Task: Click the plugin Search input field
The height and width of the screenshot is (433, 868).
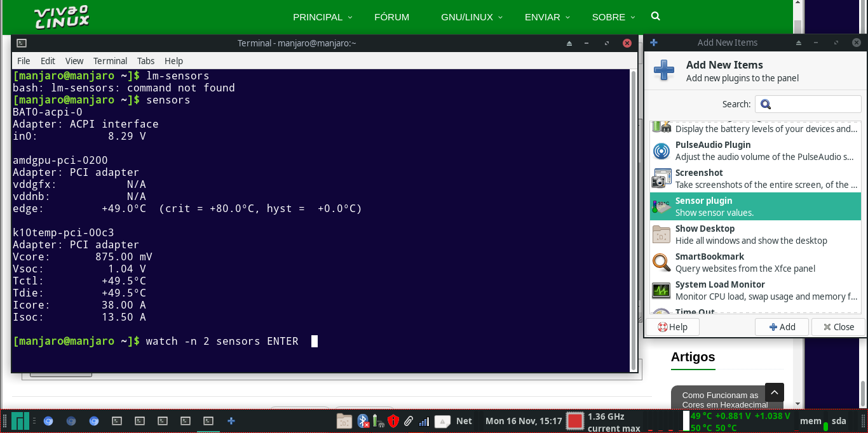Action: click(x=808, y=104)
